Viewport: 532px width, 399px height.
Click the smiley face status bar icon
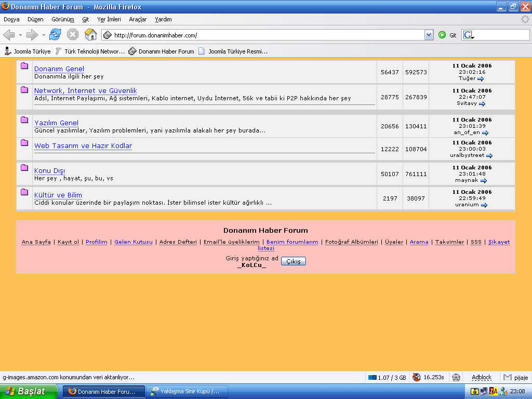(x=456, y=377)
